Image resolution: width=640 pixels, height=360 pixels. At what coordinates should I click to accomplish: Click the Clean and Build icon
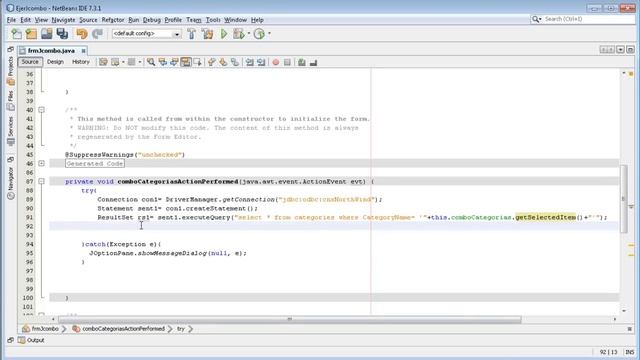(x=207, y=34)
